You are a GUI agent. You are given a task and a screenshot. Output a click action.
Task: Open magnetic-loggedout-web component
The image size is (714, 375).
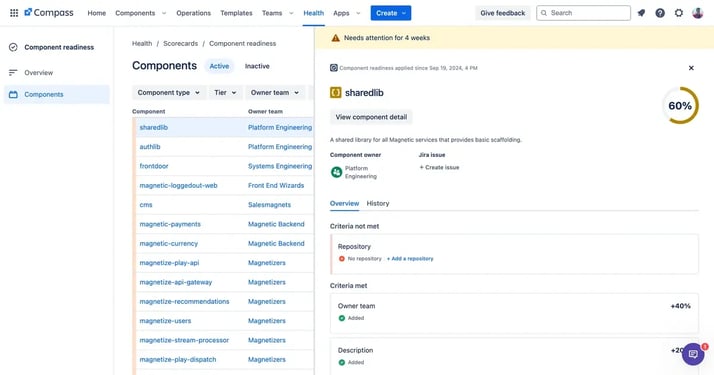178,186
